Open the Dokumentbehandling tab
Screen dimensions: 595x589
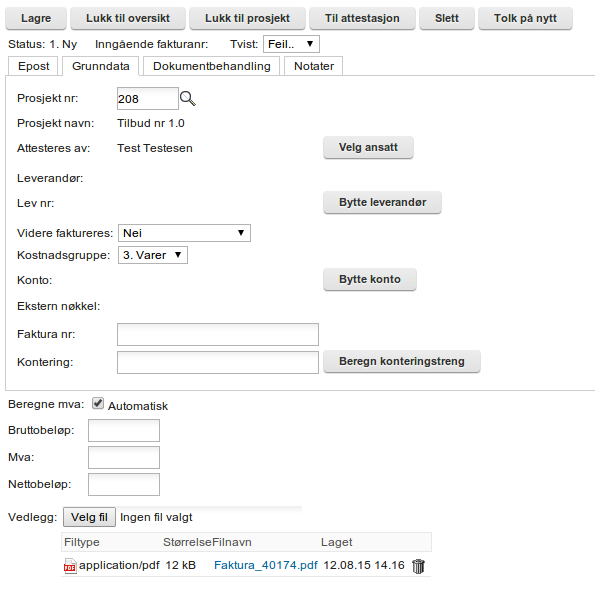(x=212, y=66)
